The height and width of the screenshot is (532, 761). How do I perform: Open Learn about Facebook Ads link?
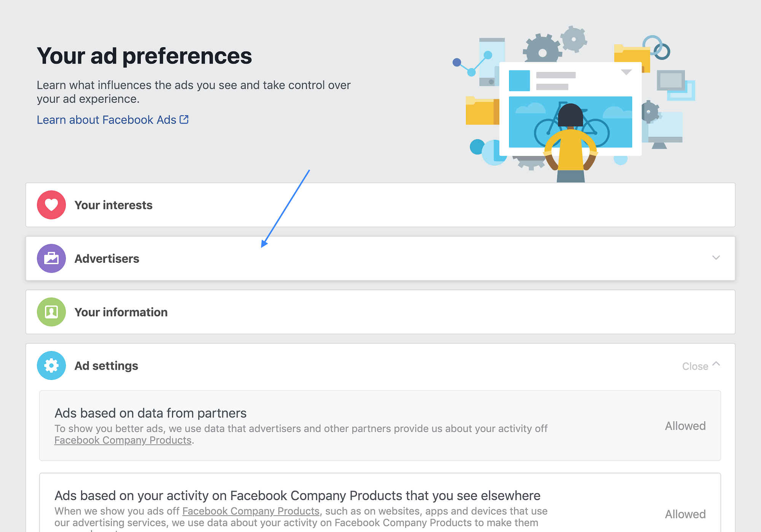coord(107,120)
